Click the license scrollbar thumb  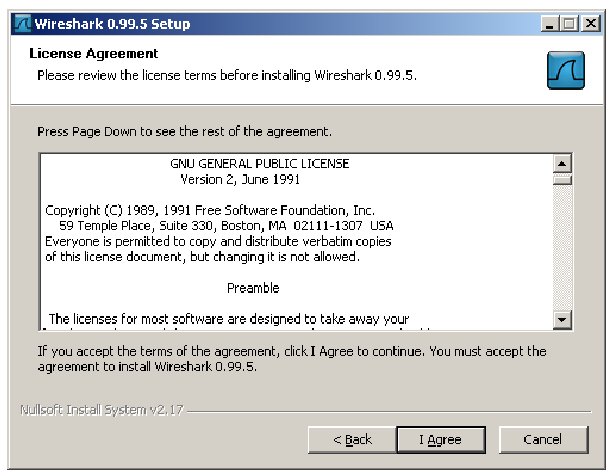pos(562,180)
